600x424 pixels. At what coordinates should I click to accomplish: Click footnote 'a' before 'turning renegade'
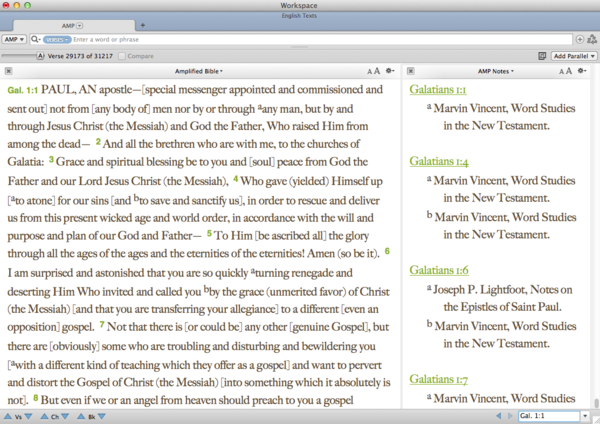(253, 271)
